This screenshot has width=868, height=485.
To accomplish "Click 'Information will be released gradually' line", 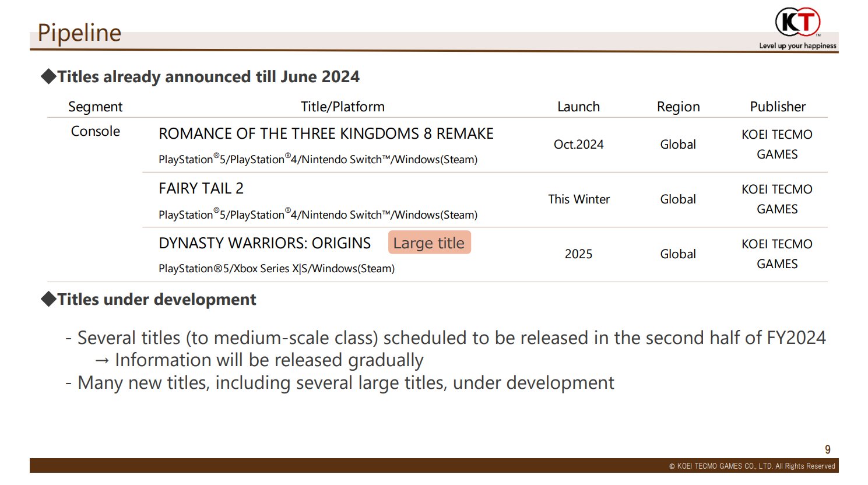I will coord(259,360).
